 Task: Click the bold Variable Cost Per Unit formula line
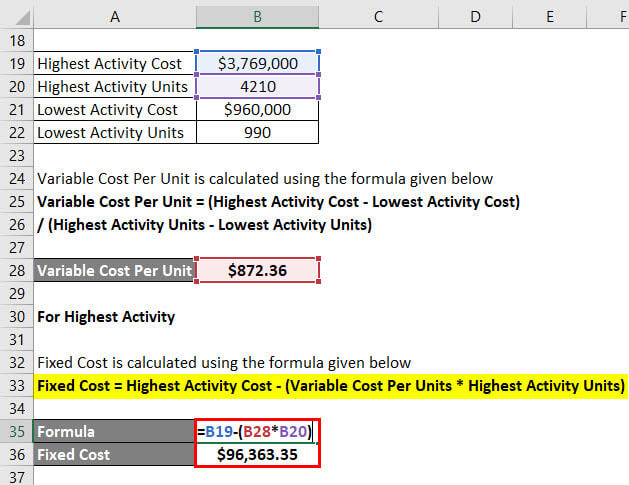pos(278,201)
